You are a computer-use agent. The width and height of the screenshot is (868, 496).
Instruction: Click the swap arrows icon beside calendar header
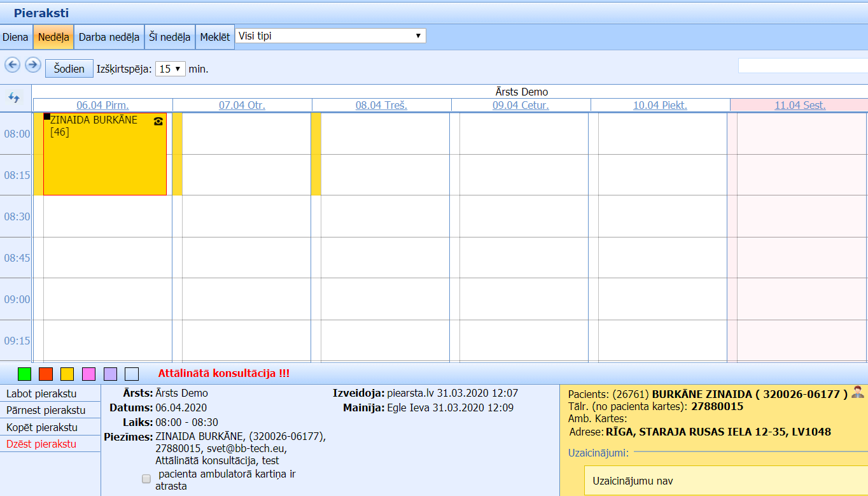click(15, 98)
